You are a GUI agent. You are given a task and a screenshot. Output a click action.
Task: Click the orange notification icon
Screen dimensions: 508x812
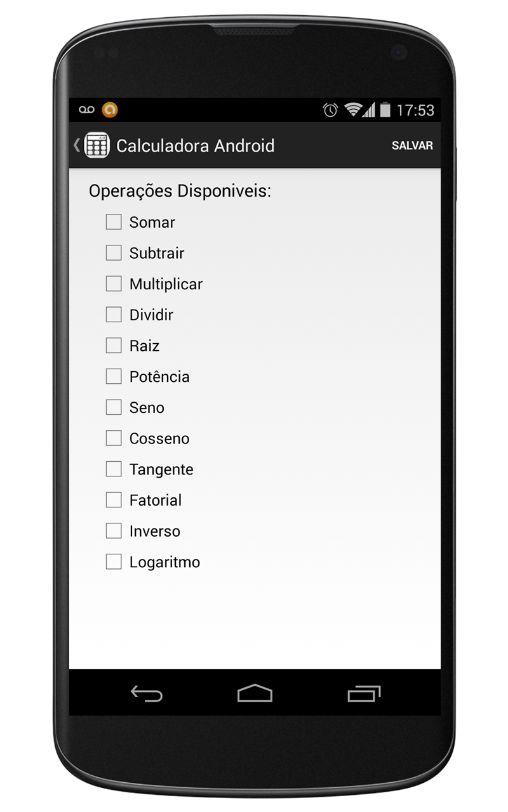[109, 109]
